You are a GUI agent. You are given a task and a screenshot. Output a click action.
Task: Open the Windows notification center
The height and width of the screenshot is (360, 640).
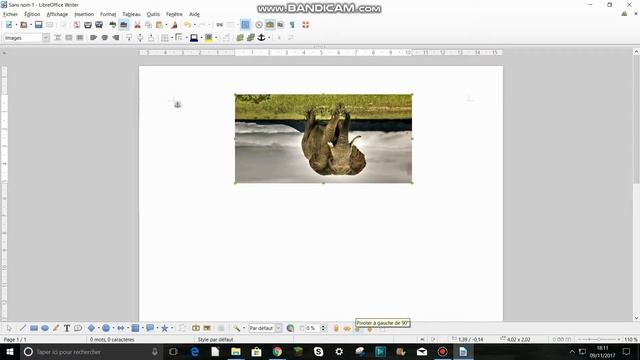coord(626,351)
